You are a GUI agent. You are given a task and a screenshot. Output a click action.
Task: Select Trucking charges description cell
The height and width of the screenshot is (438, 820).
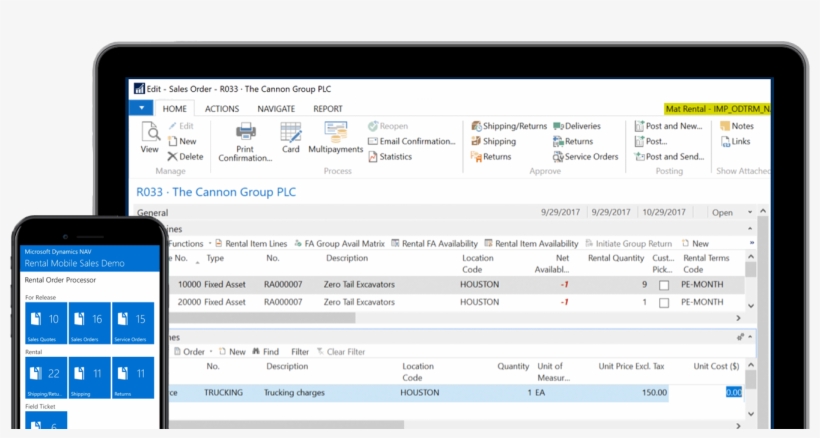pos(294,393)
